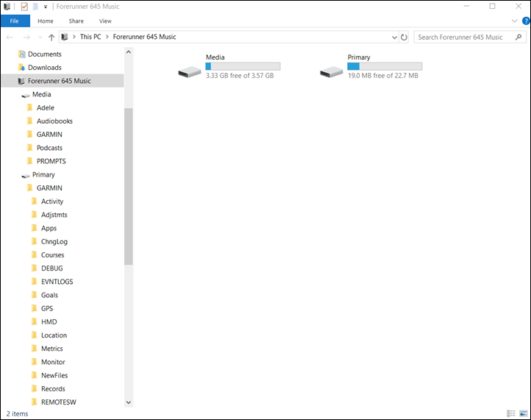The width and height of the screenshot is (531, 420).
Task: Click the New folder quick access icon
Action: 35,7
